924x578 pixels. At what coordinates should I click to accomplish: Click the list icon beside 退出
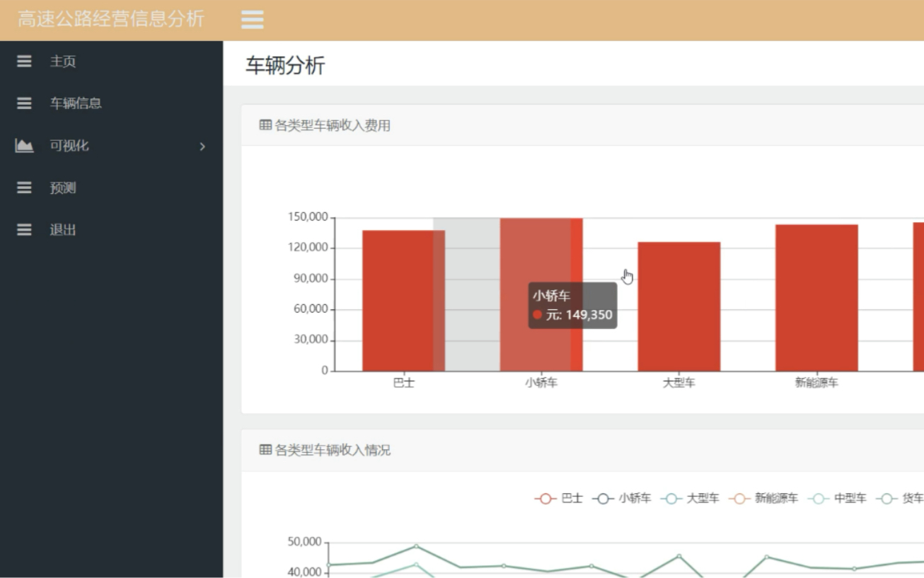24,230
